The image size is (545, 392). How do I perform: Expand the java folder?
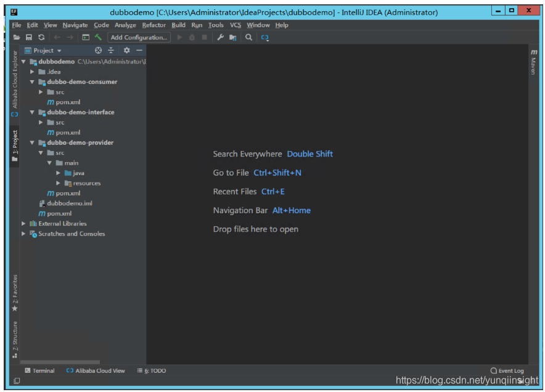[x=58, y=173]
